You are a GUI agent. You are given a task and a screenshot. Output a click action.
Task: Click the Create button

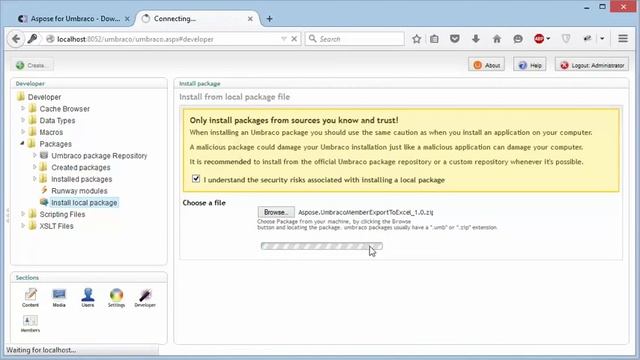(32, 65)
